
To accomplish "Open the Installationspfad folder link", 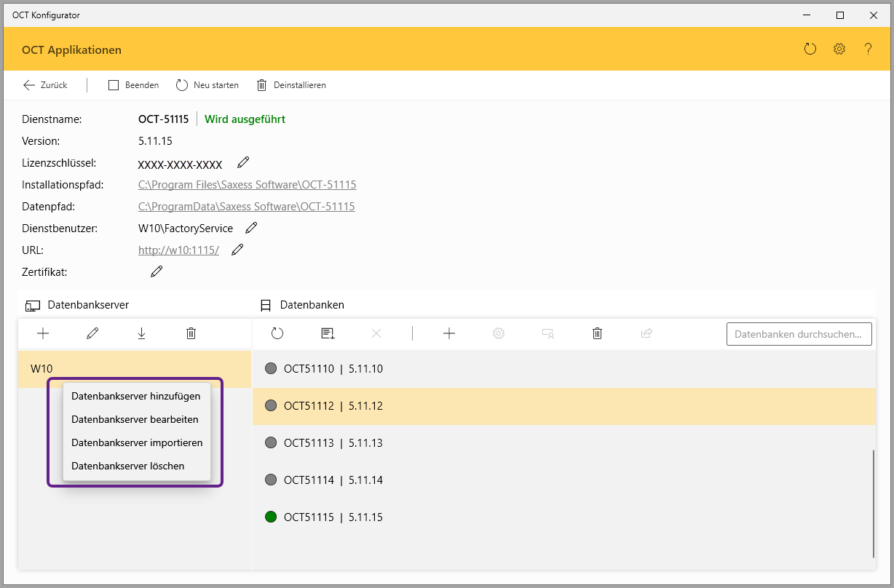I will 248,185.
